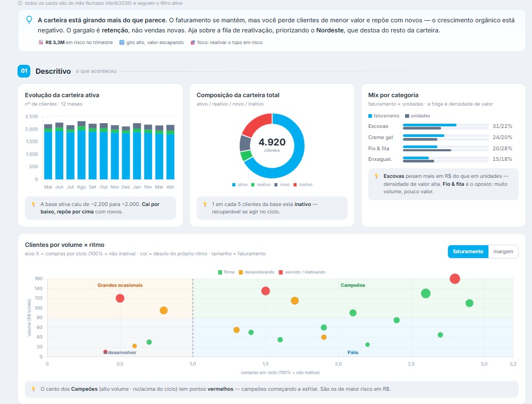The width and height of the screenshot is (532, 404).
Task: Click the 31/22% value for Escovas
Action: point(502,126)
